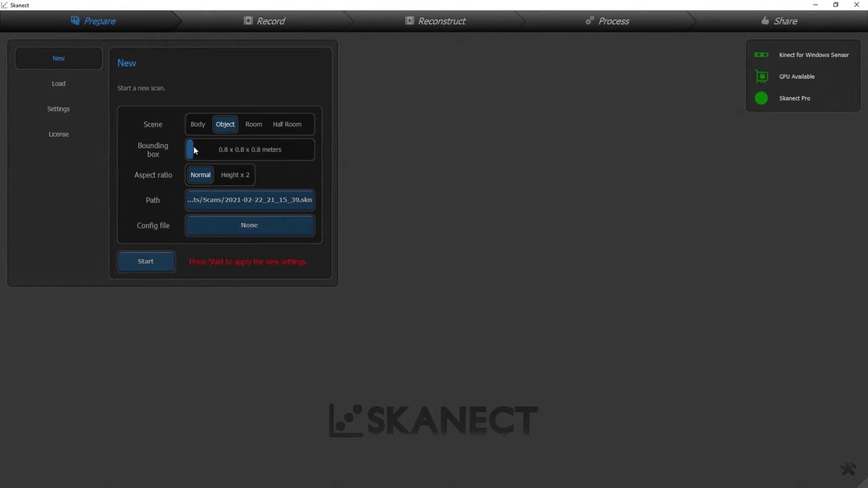Click the 'Scene' label

[153, 124]
